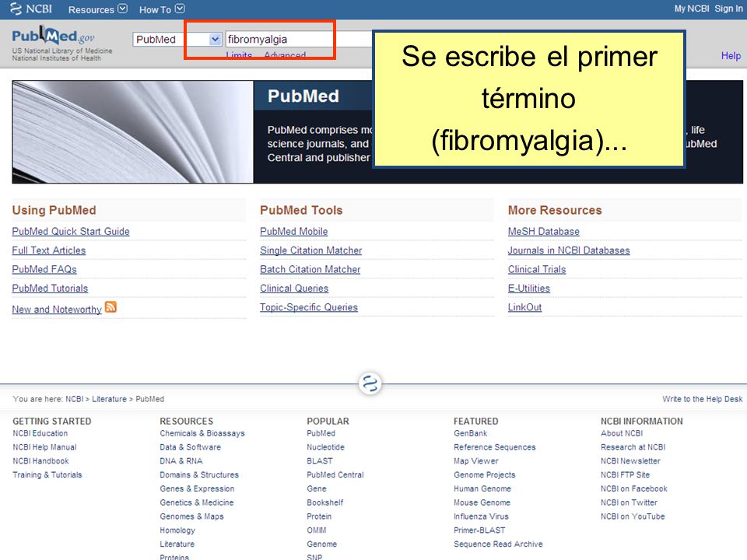Open NCBI on Facebook

633,488
